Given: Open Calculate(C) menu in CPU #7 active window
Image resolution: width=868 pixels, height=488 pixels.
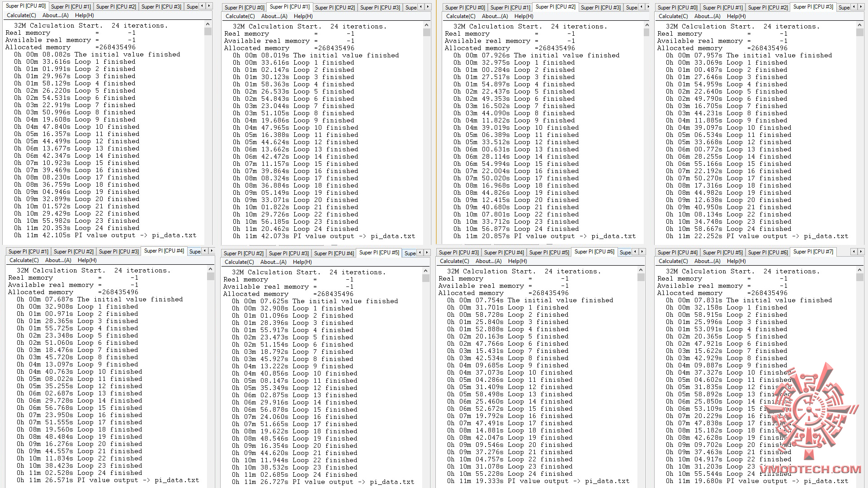Looking at the screenshot, I should point(673,261).
